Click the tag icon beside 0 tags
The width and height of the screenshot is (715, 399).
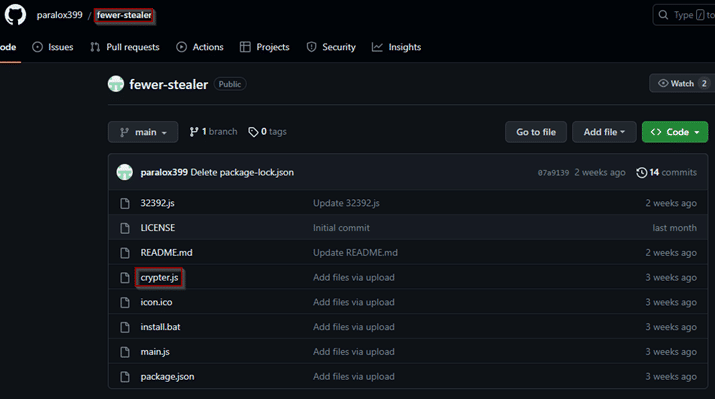tap(253, 132)
